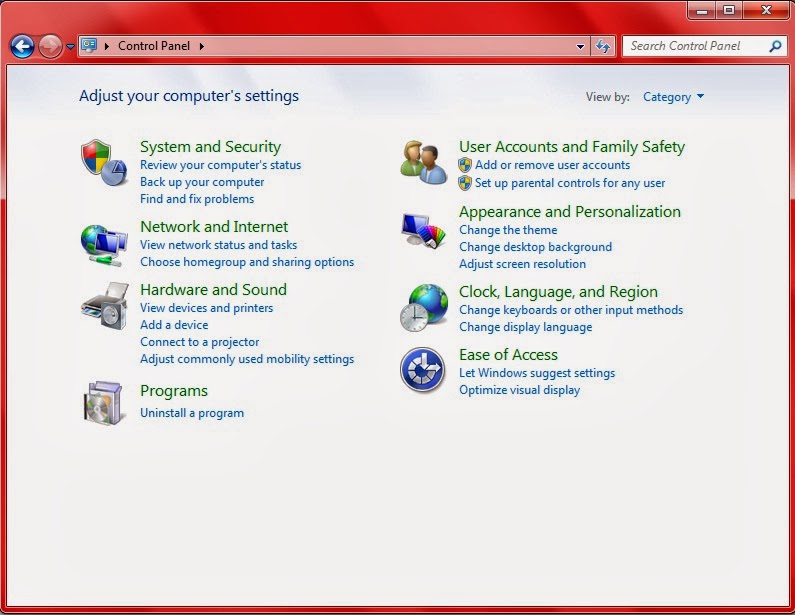The image size is (795, 615).
Task: Click the Programs disc box icon
Action: [103, 403]
